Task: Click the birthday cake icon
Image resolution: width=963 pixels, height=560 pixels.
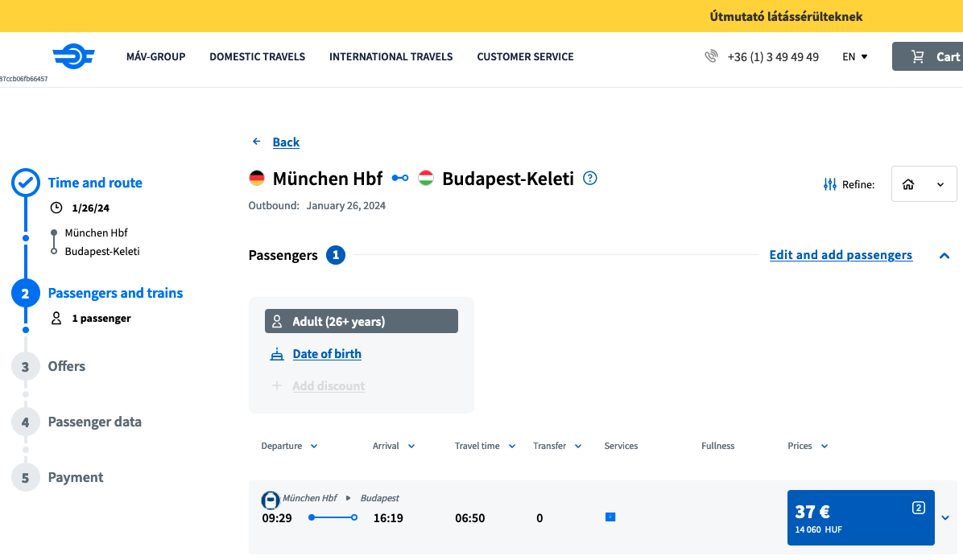Action: [x=277, y=354]
